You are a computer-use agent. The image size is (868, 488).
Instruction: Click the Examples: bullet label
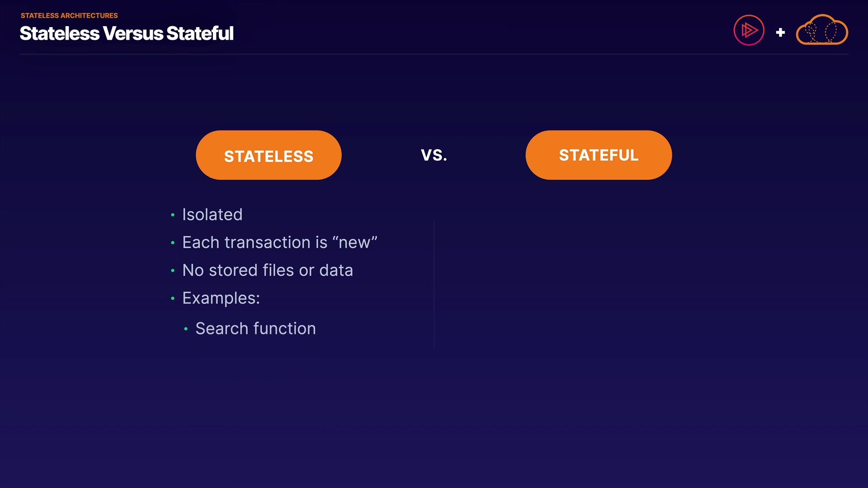pyautogui.click(x=221, y=298)
